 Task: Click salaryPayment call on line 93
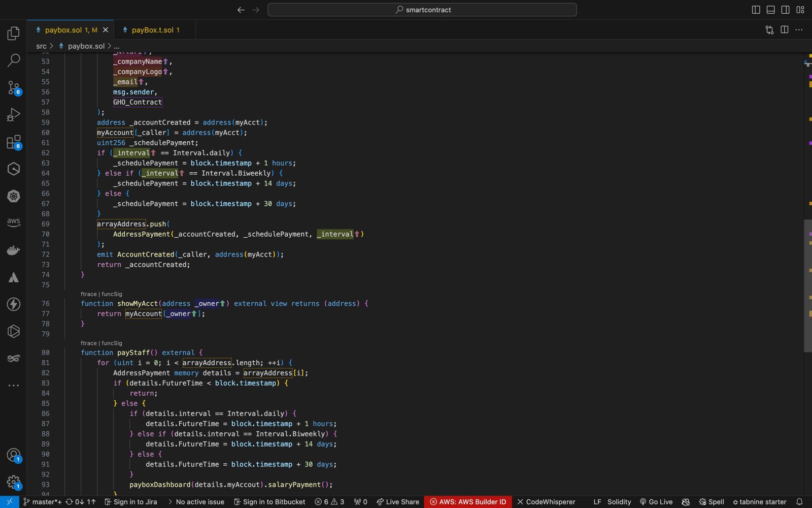294,485
